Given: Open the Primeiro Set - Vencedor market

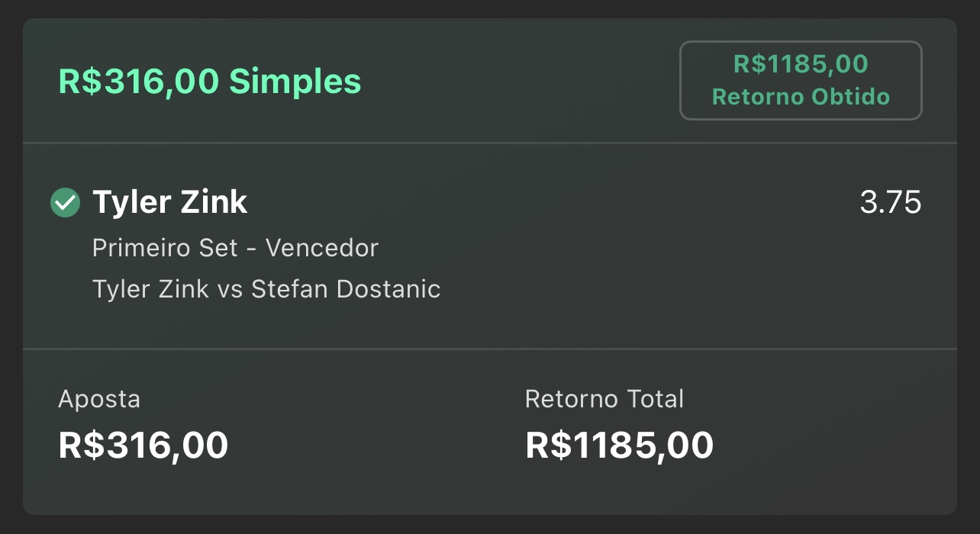Looking at the screenshot, I should [x=235, y=248].
